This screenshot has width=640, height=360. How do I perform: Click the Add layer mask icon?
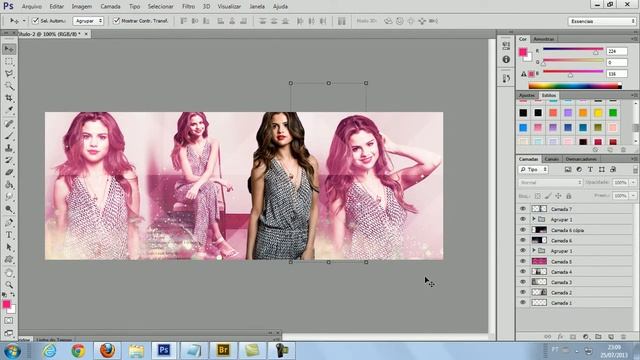coord(573,337)
